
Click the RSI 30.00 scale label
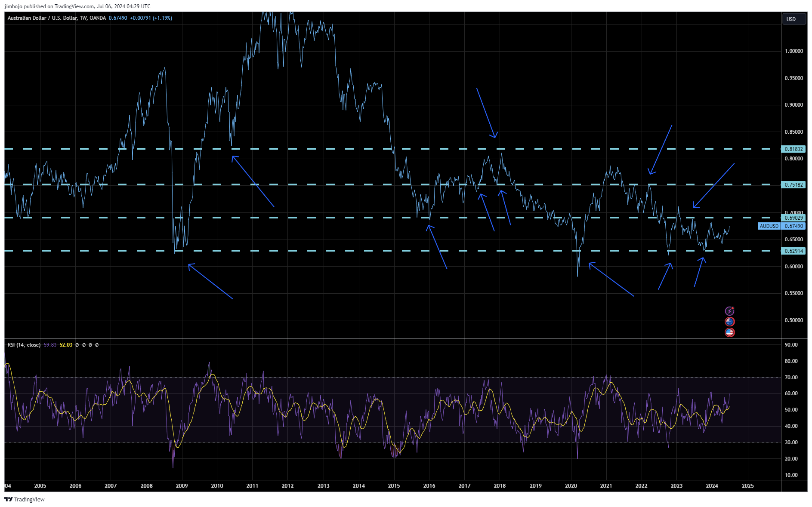[x=791, y=442]
